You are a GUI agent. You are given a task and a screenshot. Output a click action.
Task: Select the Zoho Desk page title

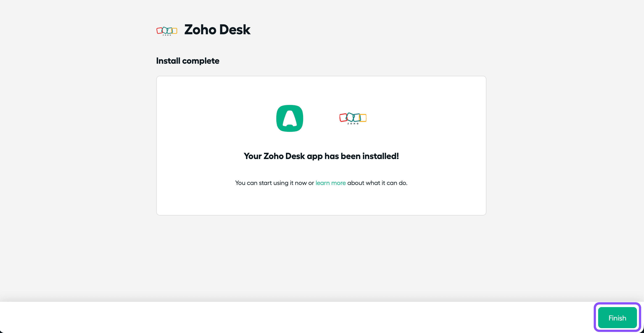pos(217,29)
